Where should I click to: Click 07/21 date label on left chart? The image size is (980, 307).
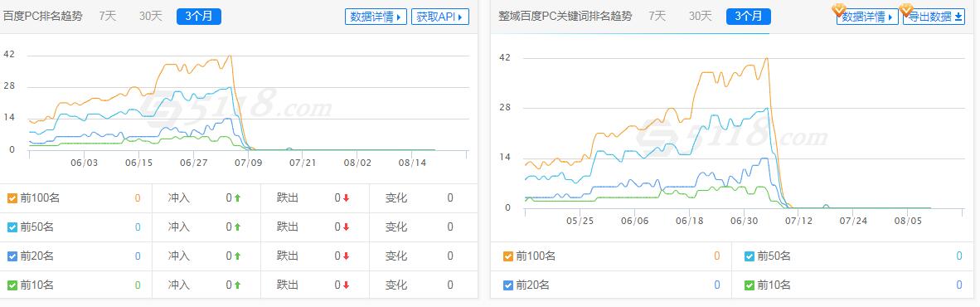tap(303, 163)
